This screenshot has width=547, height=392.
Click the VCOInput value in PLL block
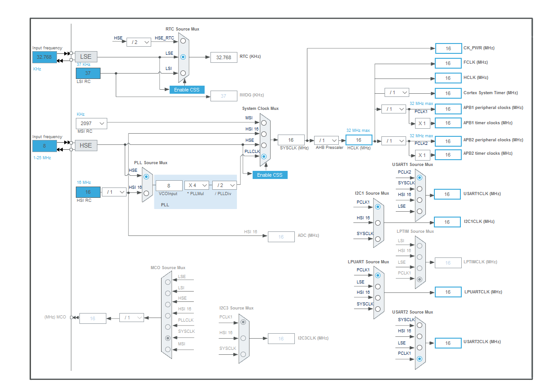[x=168, y=185]
